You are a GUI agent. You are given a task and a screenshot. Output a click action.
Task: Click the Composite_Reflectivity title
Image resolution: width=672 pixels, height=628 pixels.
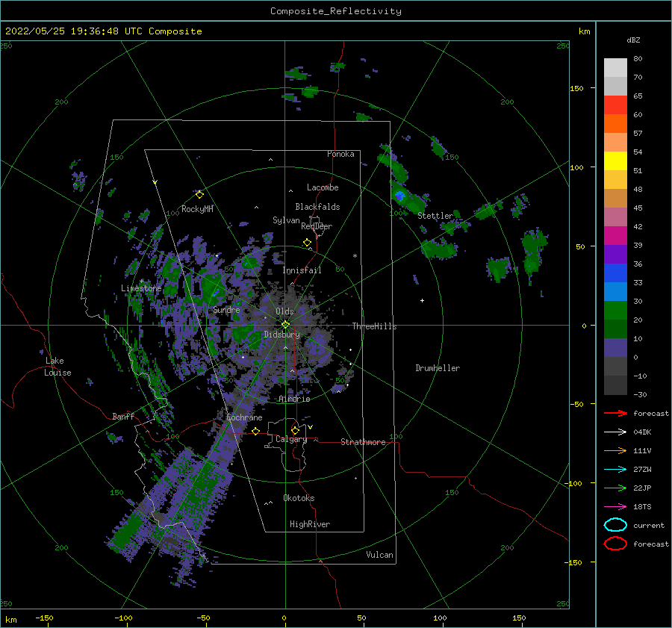pos(335,11)
